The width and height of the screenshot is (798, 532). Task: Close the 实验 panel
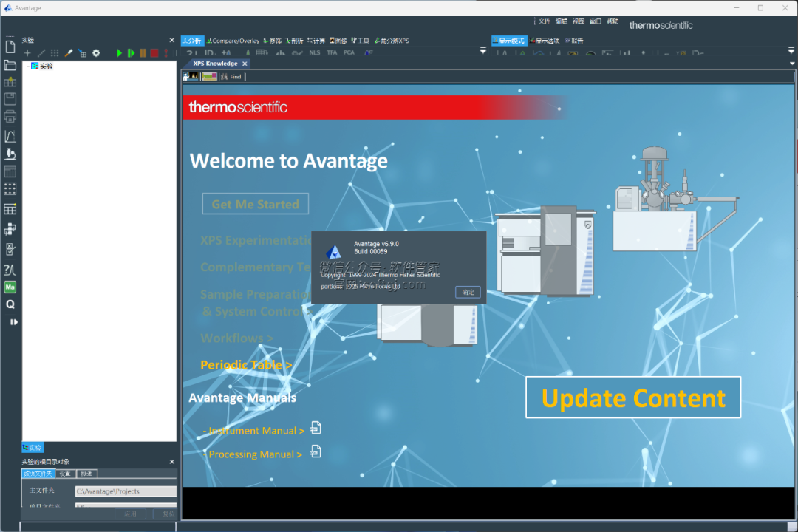(171, 40)
